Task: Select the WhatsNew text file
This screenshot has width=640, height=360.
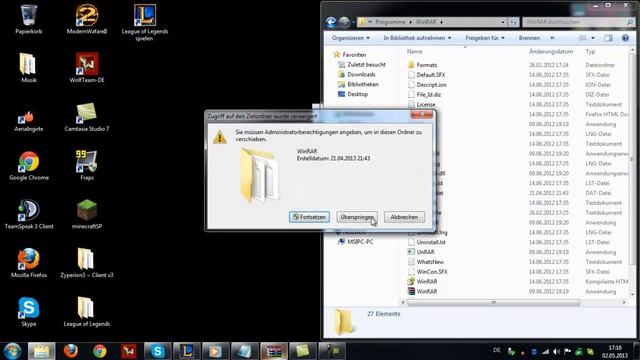Action: [x=430, y=262]
